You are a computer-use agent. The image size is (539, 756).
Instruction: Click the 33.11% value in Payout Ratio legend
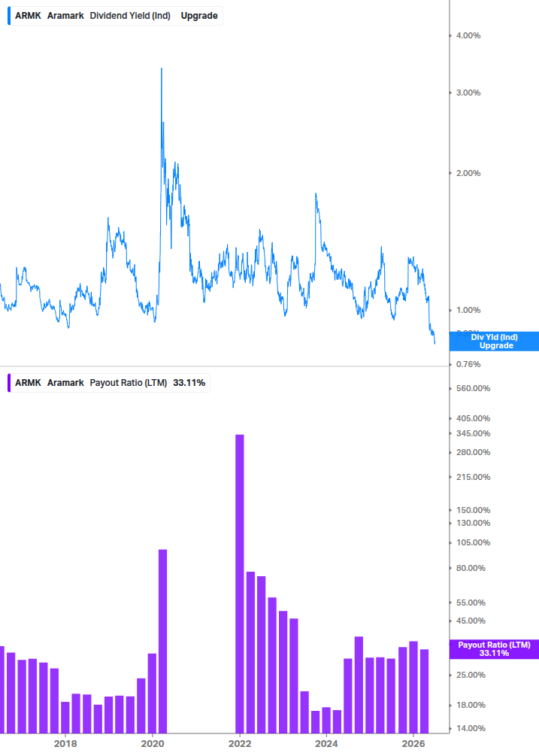(x=189, y=383)
